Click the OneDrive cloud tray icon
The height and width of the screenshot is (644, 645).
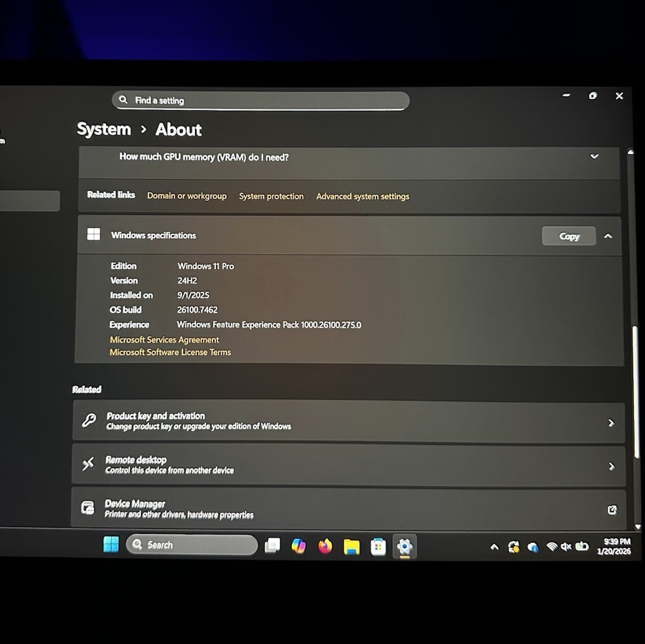pyautogui.click(x=533, y=547)
